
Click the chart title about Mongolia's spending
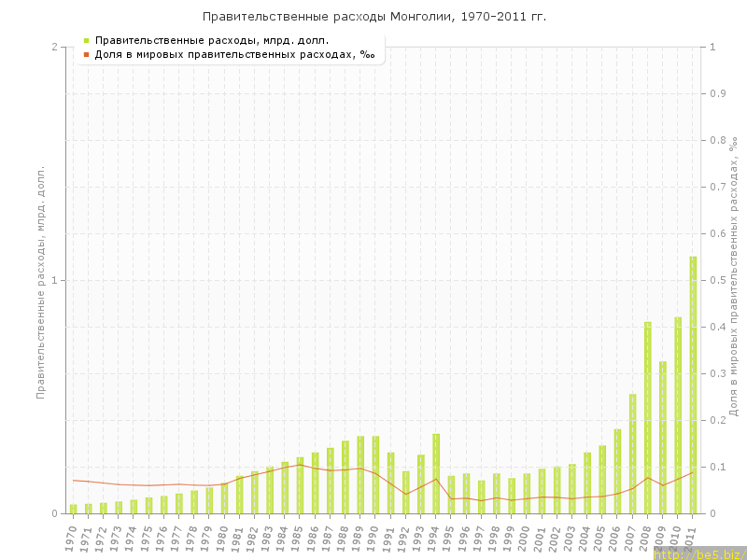373,17
